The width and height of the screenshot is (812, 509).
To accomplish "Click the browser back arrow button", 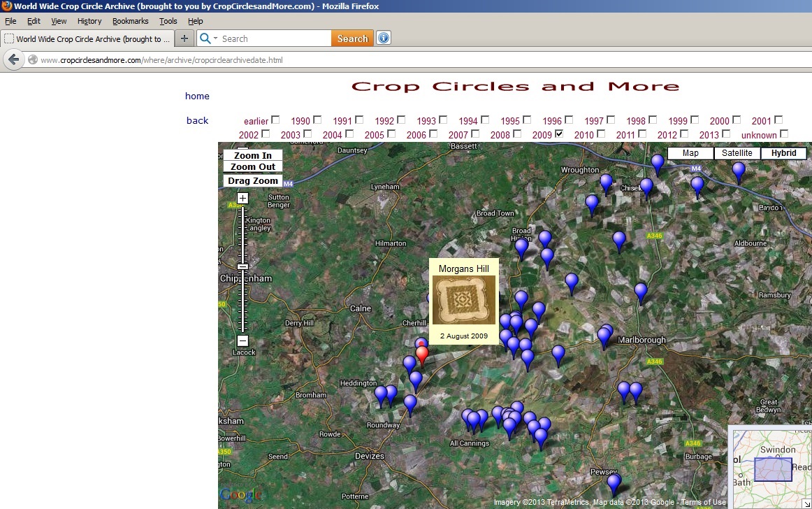I will click(x=13, y=60).
